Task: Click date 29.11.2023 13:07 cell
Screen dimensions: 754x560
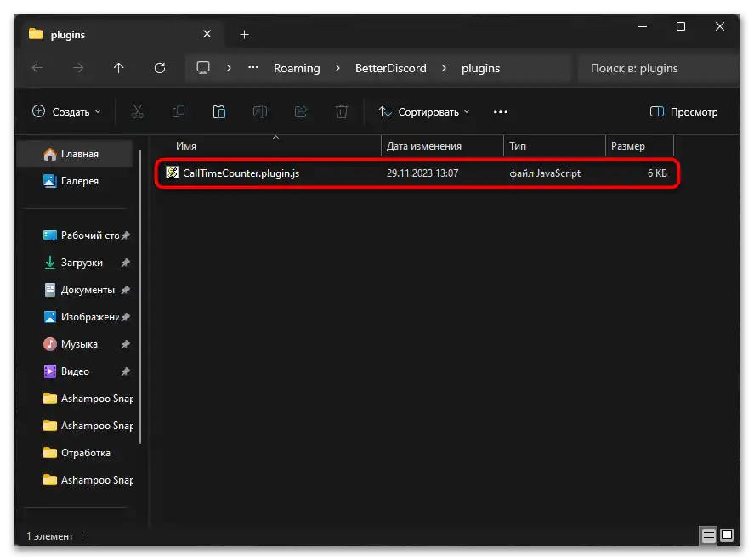Action: (x=422, y=173)
